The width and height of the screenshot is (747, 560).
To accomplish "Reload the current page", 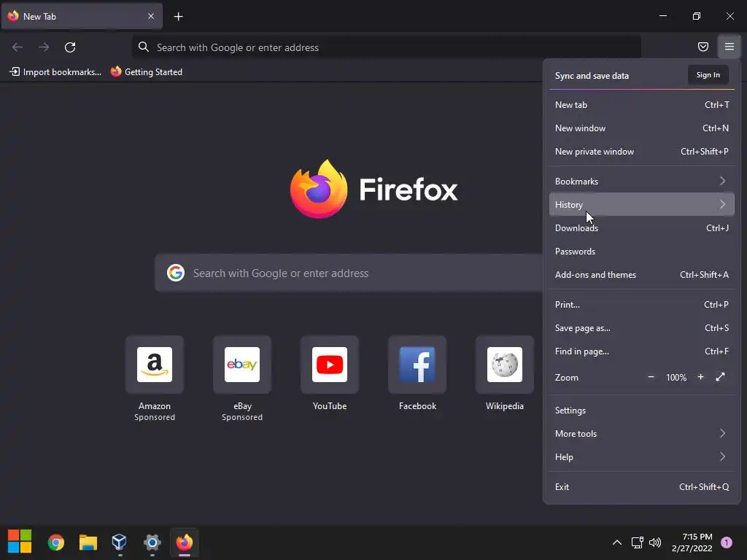I will (70, 47).
